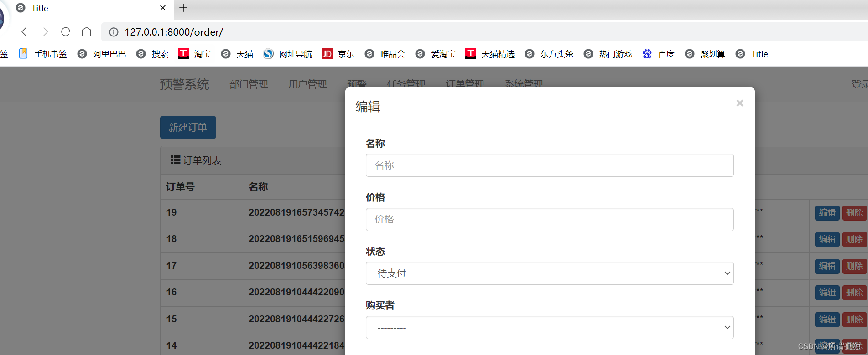Expand the 购买者 dropdown
This screenshot has width=868, height=355.
tap(550, 327)
